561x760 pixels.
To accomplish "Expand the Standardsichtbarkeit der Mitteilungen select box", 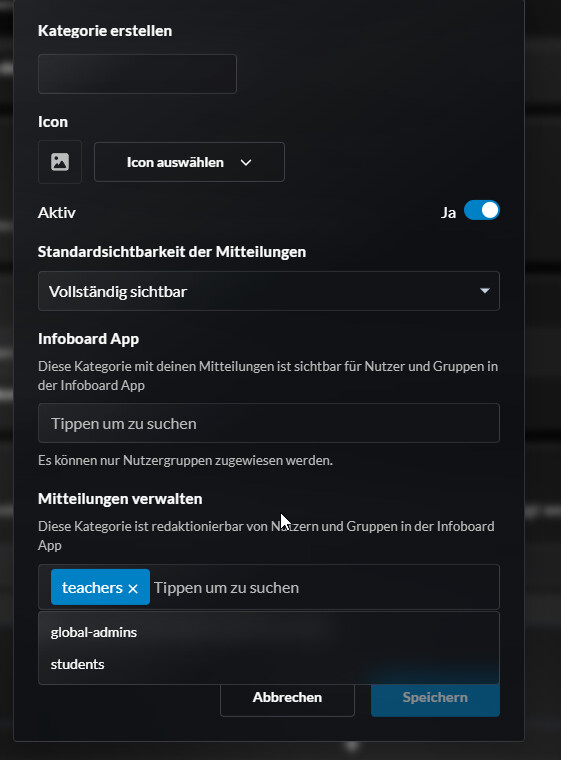I will click(x=269, y=291).
